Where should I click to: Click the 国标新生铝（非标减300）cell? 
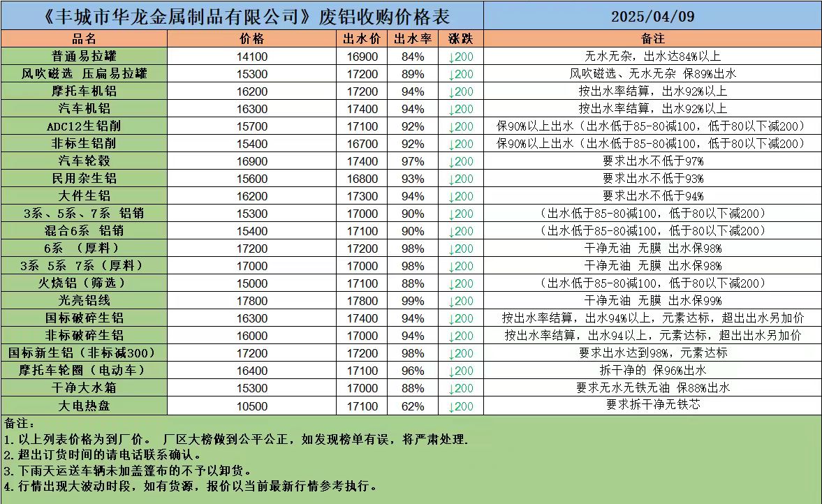pos(85,353)
